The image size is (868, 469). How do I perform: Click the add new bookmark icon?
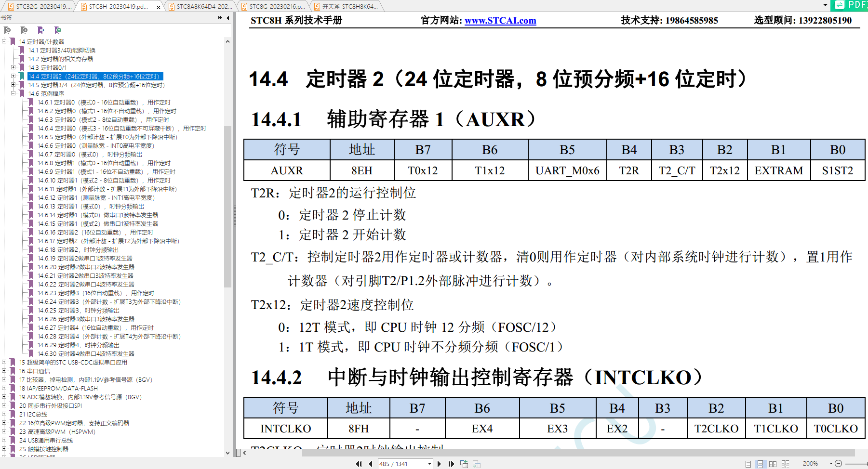24,30
